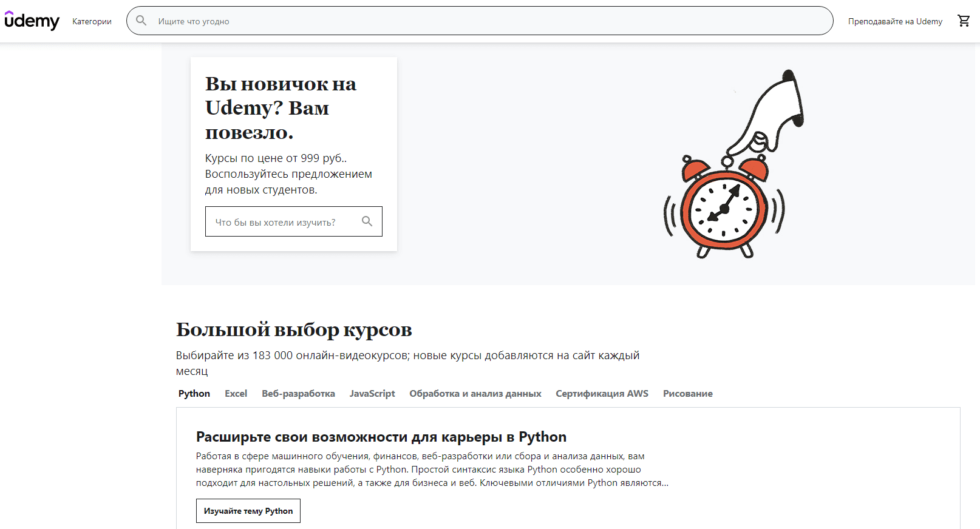The image size is (980, 529).
Task: Click the search icon in the promo card
Action: [x=367, y=221]
